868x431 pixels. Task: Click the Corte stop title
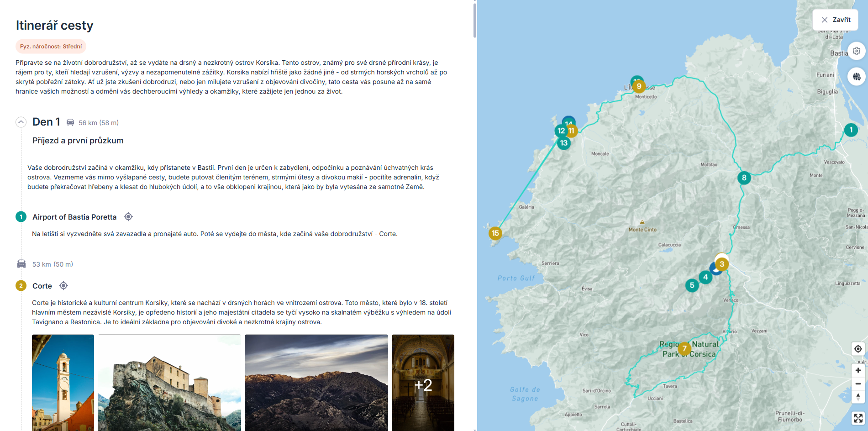(x=42, y=286)
